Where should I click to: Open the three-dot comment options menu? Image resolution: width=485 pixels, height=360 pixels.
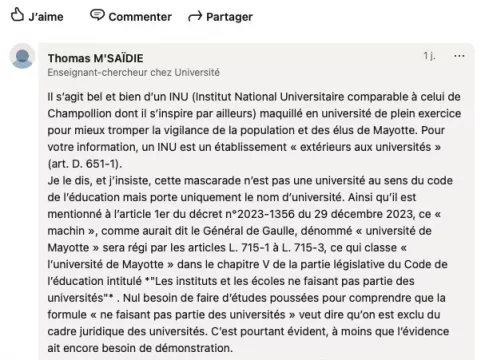coord(459,56)
